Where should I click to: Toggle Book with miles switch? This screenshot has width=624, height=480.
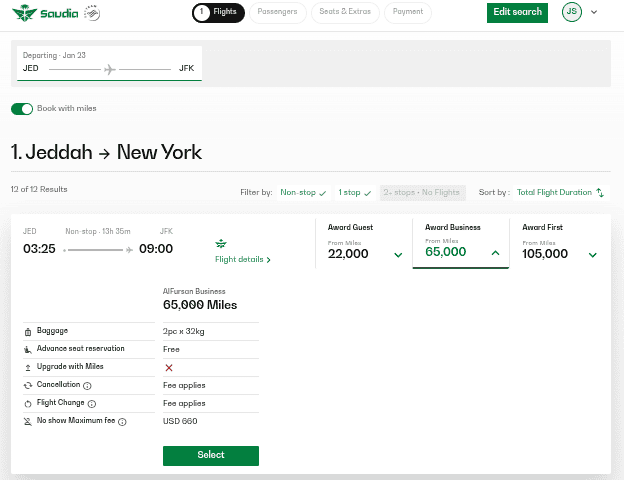pyautogui.click(x=22, y=109)
